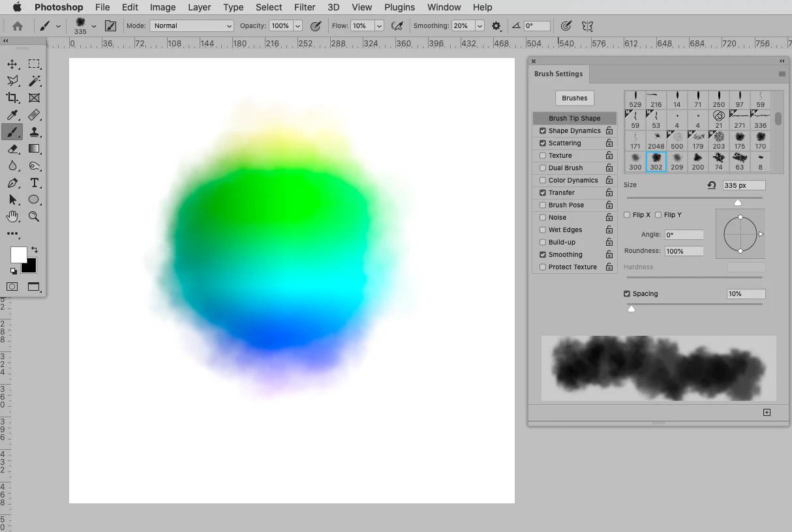Expand the Flow slider dropdown
Screen dimensions: 792x532
[379, 26]
